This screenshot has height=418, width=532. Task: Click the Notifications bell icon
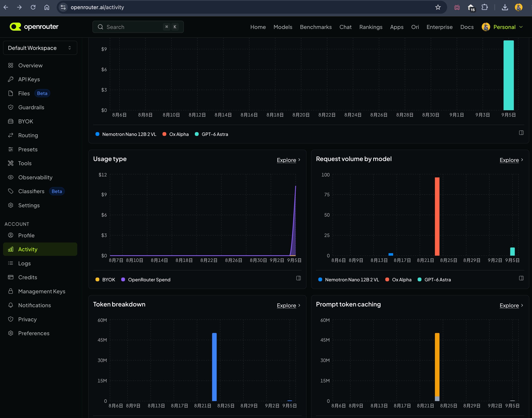(x=10, y=305)
